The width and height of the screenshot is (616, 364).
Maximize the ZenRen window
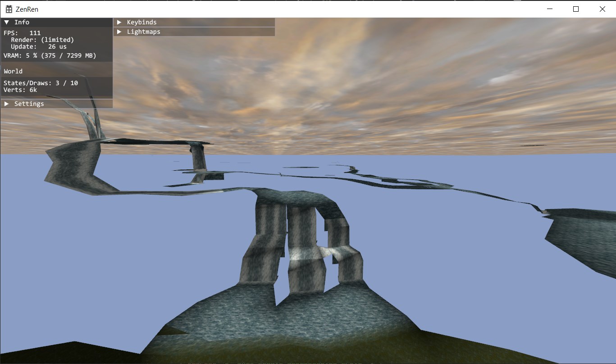576,9
